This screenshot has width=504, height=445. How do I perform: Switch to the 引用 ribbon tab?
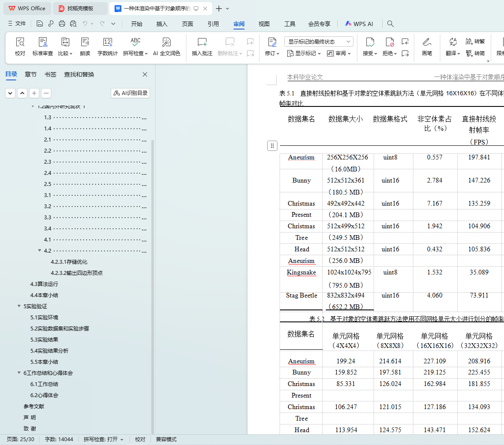(x=213, y=24)
